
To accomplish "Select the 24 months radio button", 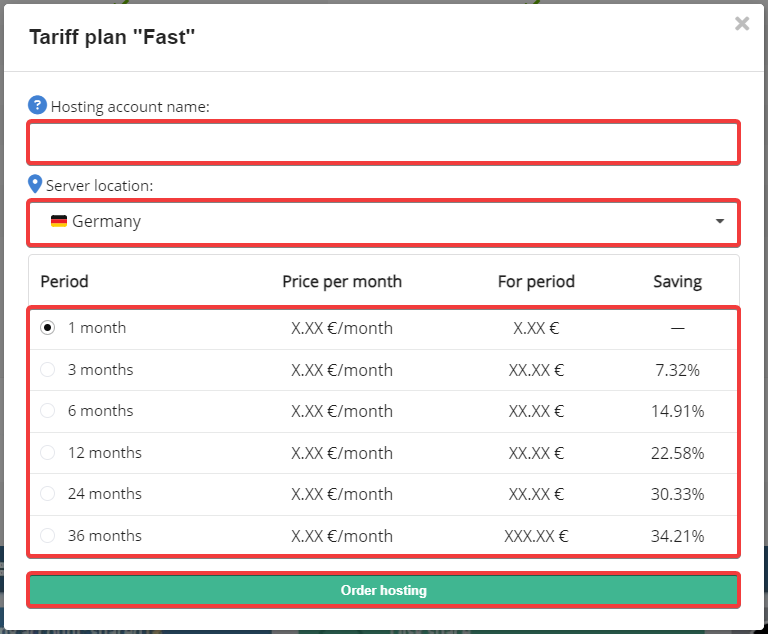I will [47, 494].
